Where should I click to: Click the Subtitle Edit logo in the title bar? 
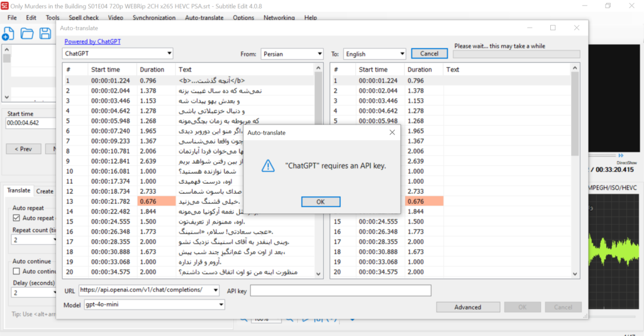tap(6, 6)
